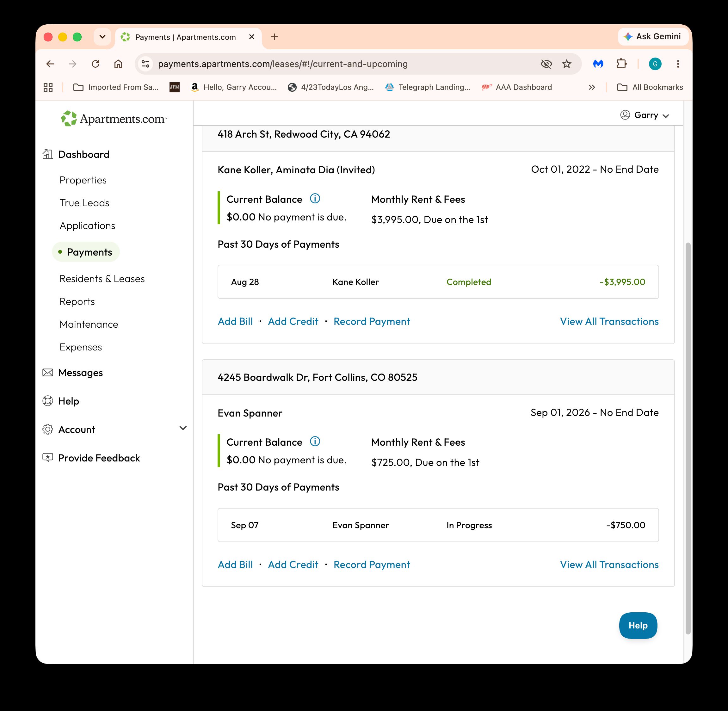Click the In Progress status text
The height and width of the screenshot is (711, 728).
pos(469,525)
